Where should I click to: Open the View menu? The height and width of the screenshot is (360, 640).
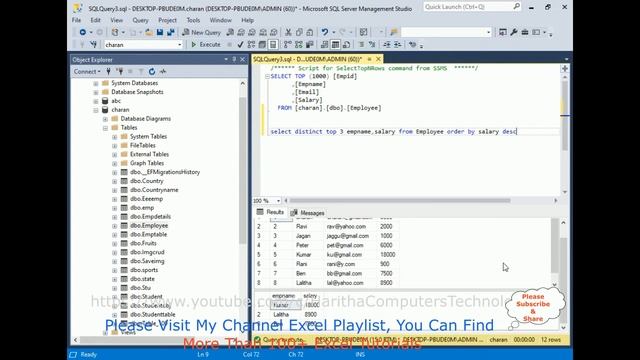click(116, 20)
